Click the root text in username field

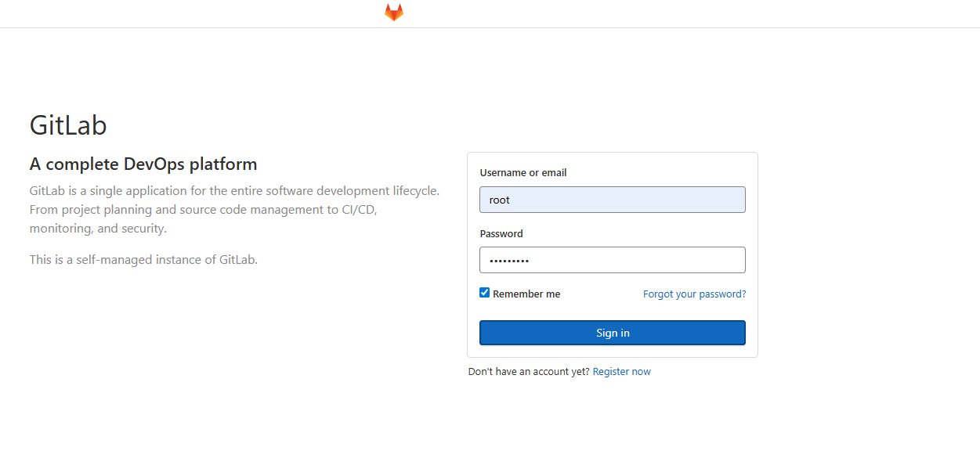pyautogui.click(x=500, y=200)
